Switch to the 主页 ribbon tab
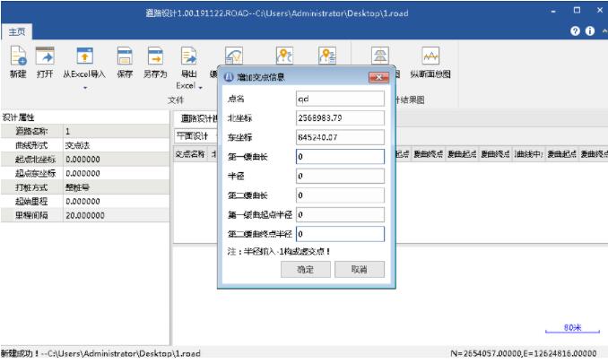608x364 pixels. coord(17,31)
